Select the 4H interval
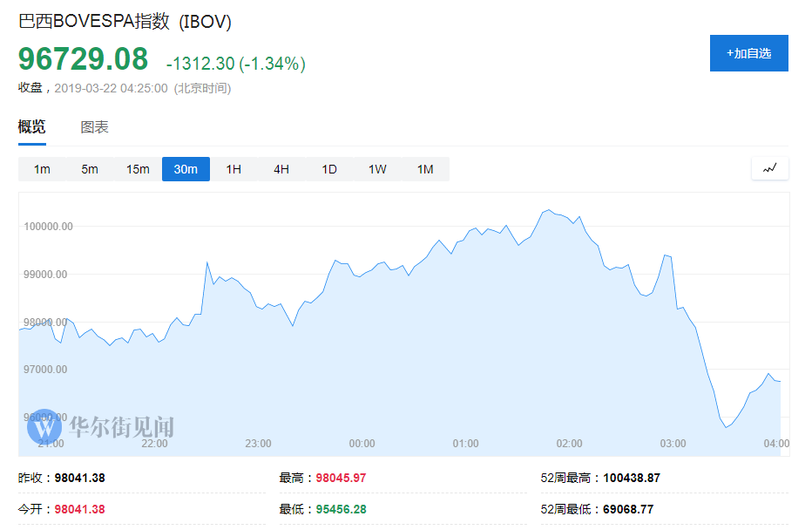The width and height of the screenshot is (812, 530). pos(281,169)
